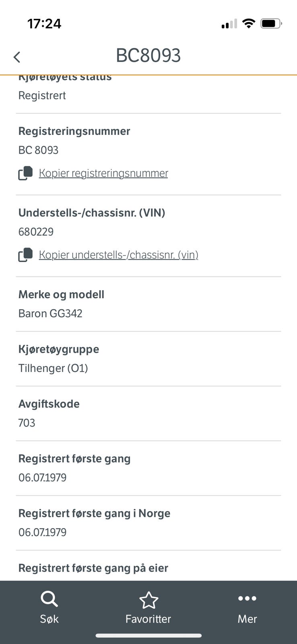
Task: Tap the VIN value 680229
Action: 36,232
